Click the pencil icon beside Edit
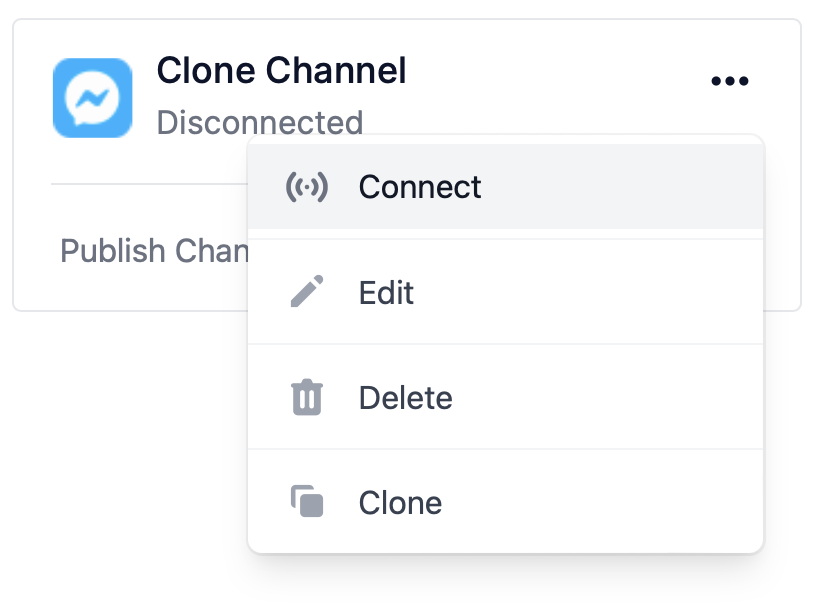This screenshot has width=830, height=610. coord(307,291)
